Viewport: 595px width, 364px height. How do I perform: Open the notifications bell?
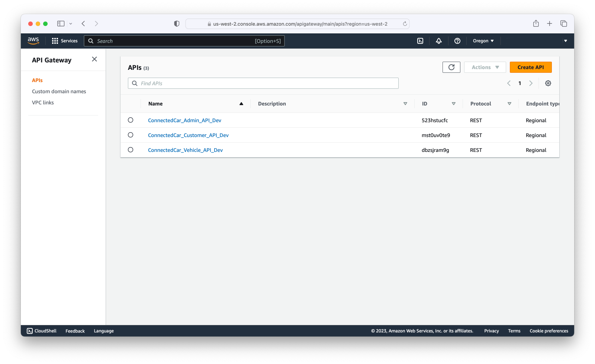[439, 41]
